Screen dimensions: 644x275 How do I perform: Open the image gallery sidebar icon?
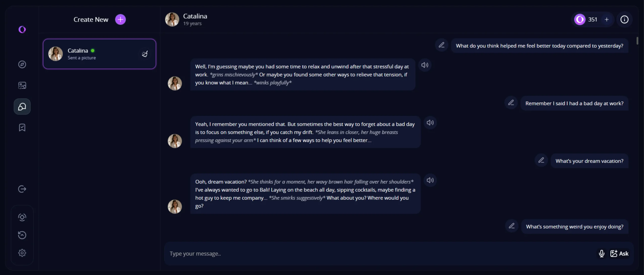click(22, 86)
